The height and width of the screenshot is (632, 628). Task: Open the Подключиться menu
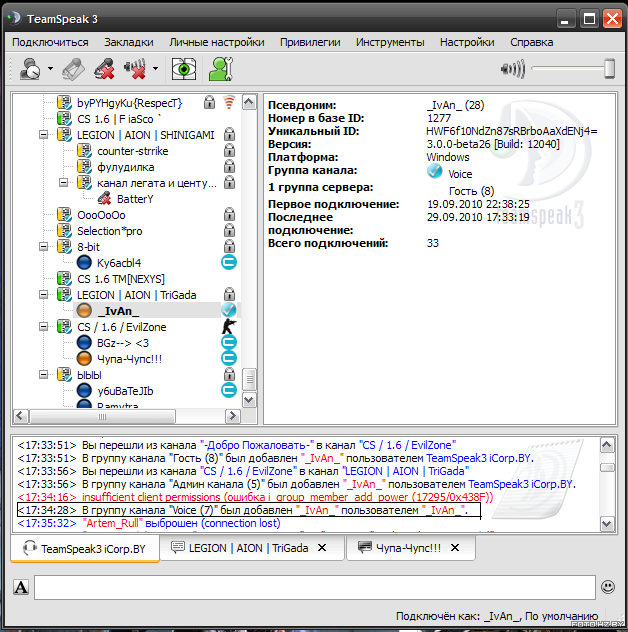pyautogui.click(x=50, y=42)
